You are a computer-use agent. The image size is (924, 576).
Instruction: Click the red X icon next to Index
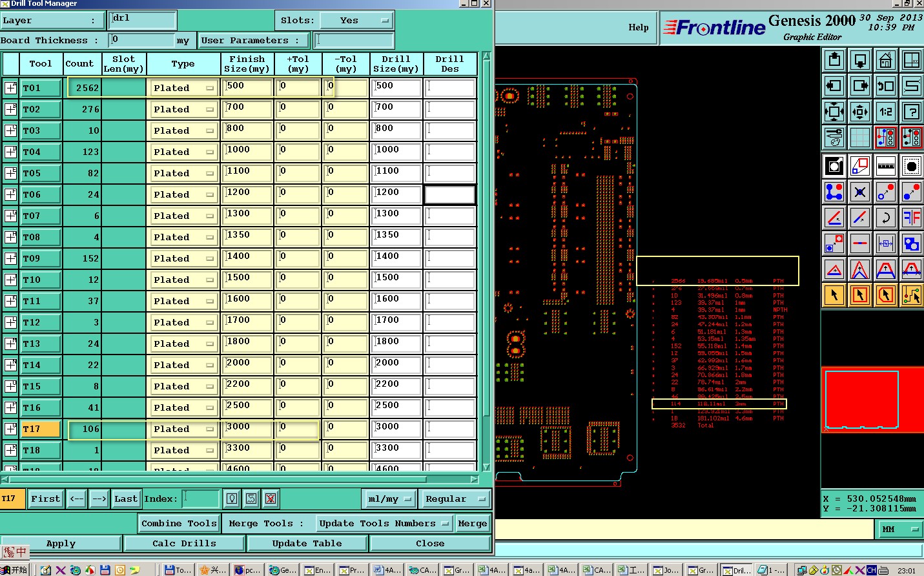pyautogui.click(x=271, y=499)
